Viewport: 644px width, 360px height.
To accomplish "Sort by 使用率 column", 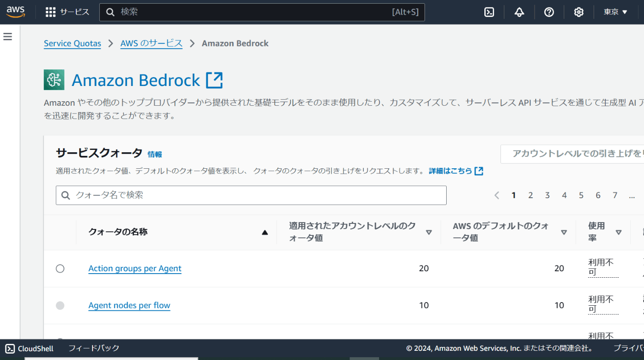I will [x=619, y=233].
